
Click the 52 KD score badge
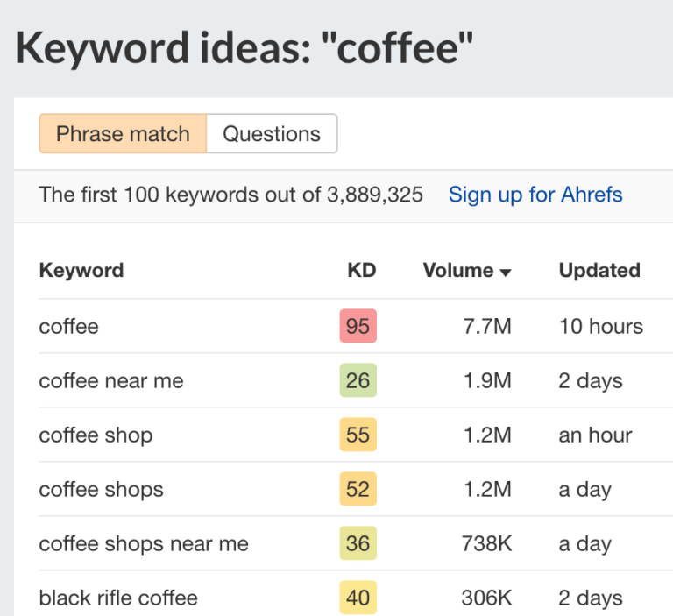tap(358, 490)
